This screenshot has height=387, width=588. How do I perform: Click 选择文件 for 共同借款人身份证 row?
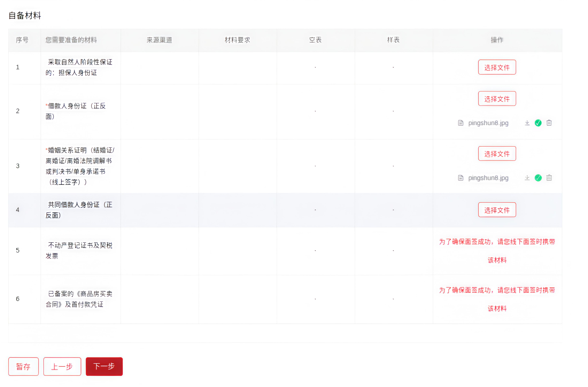tap(497, 210)
